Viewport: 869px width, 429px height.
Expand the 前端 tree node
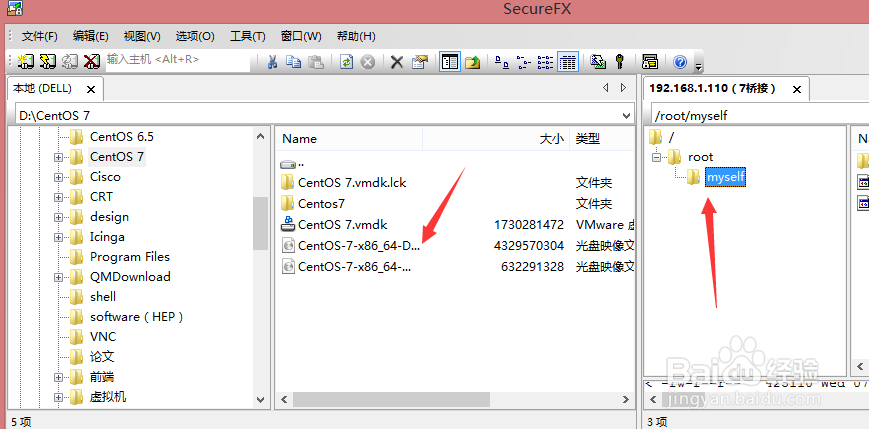coord(58,377)
